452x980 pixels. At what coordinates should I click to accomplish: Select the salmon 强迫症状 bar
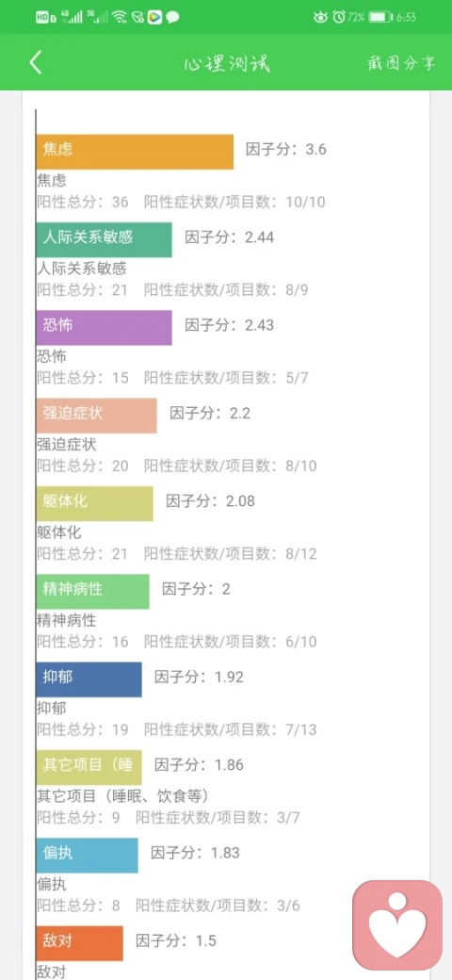tap(97, 416)
